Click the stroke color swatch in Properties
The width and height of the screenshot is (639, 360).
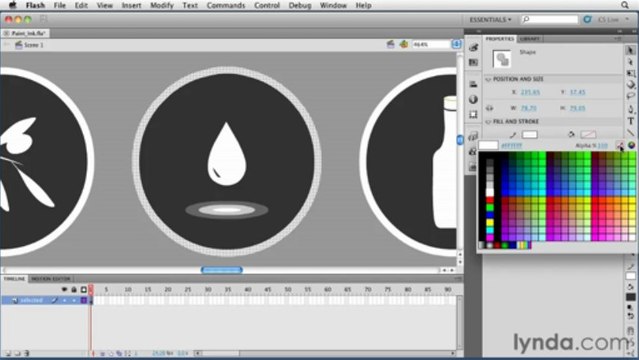(x=529, y=135)
